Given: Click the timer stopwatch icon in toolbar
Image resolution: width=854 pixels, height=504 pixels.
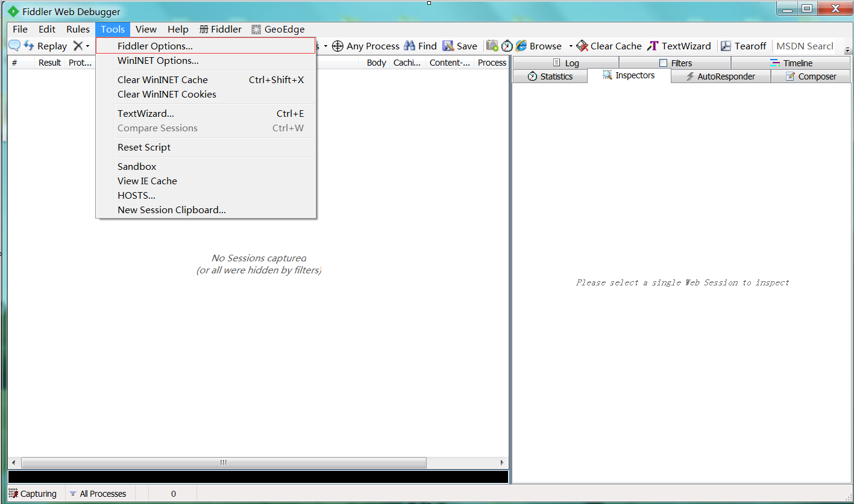Looking at the screenshot, I should (x=507, y=46).
